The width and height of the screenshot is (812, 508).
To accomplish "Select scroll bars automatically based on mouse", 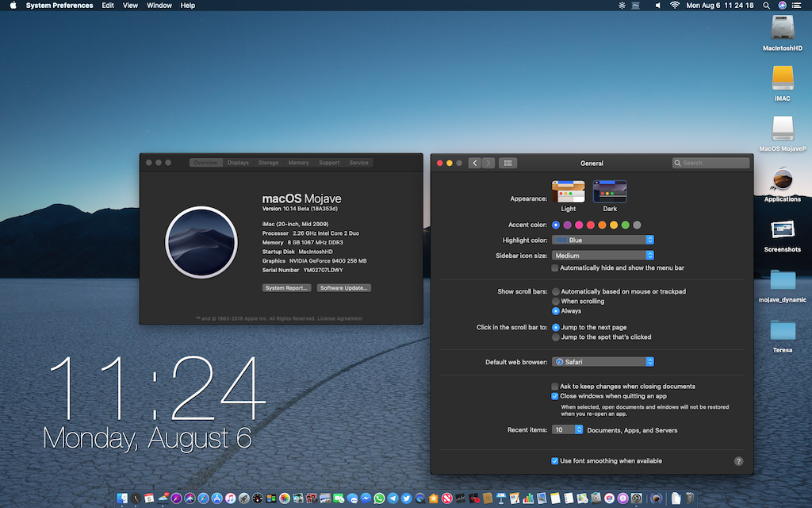I will point(556,292).
